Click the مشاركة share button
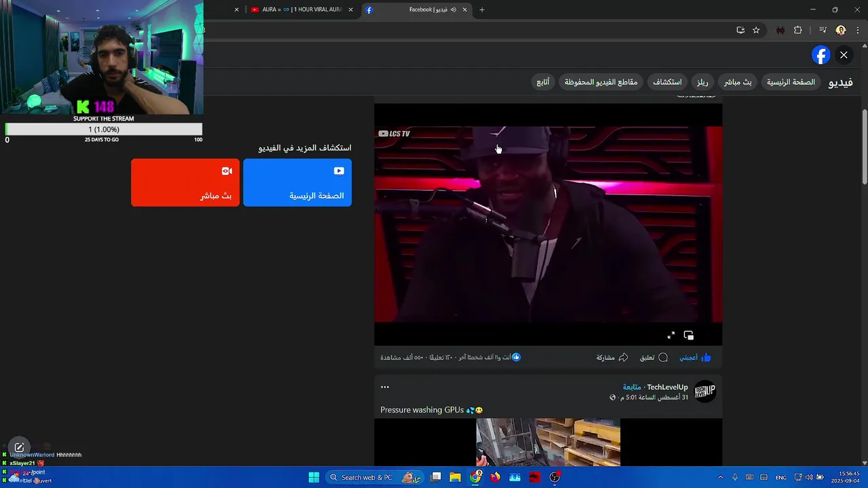The image size is (868, 488). click(x=612, y=357)
